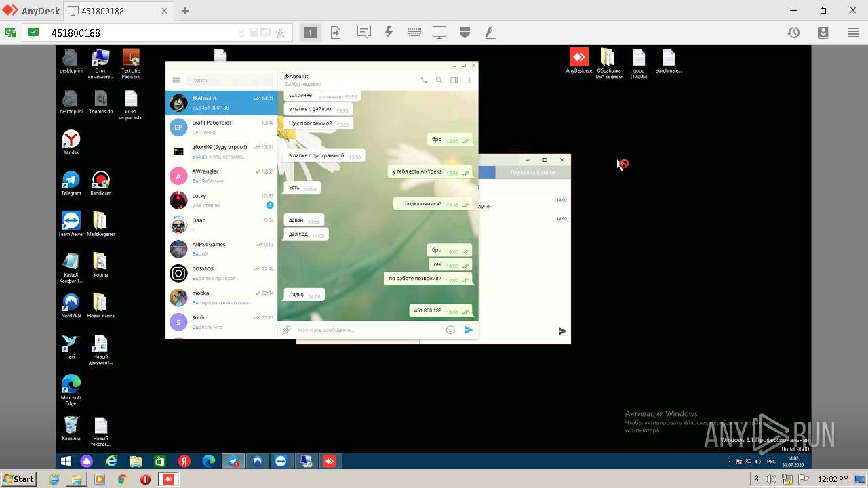Start a call with Absolut in Telegram
This screenshot has width=868, height=488.
point(425,80)
